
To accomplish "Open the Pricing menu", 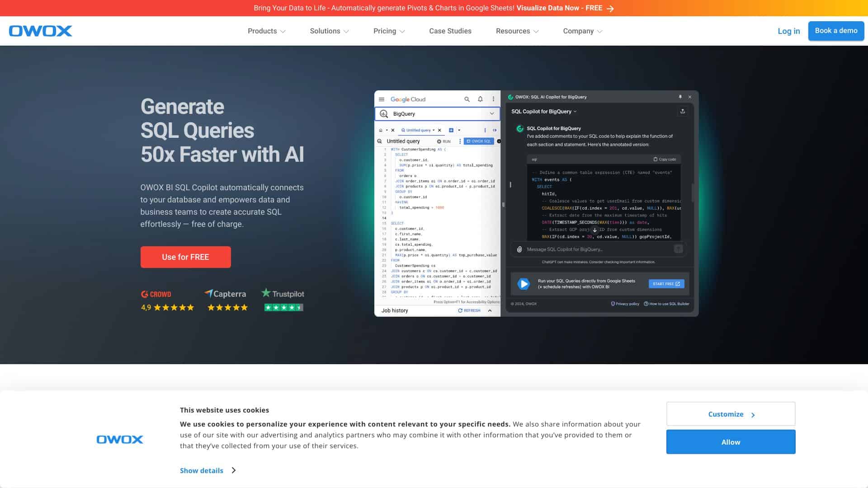I will click(x=386, y=31).
